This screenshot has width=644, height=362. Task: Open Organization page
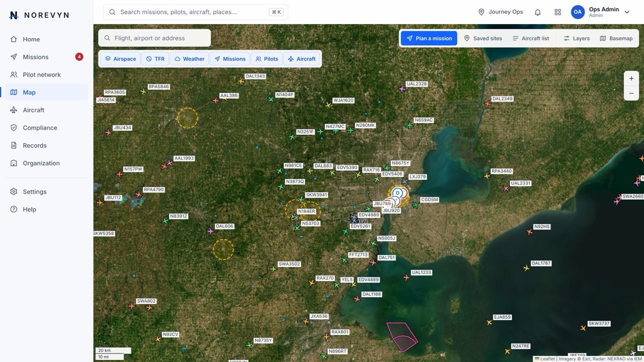[46, 163]
